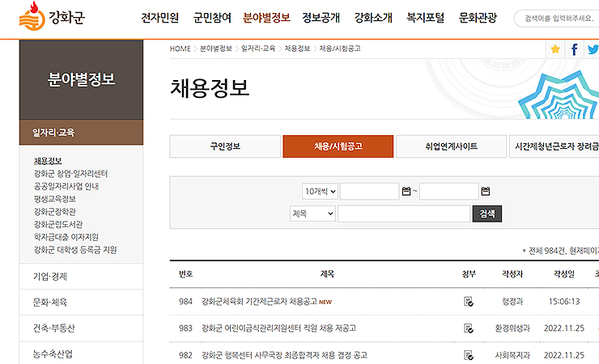Expand 기업·경제 sidebar section
This screenshot has width=599, height=364.
coord(81,277)
